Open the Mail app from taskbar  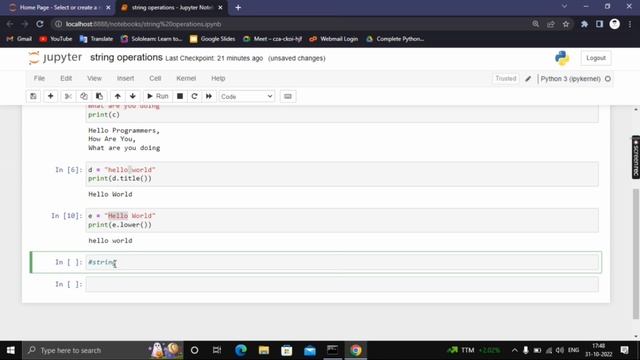(310, 350)
